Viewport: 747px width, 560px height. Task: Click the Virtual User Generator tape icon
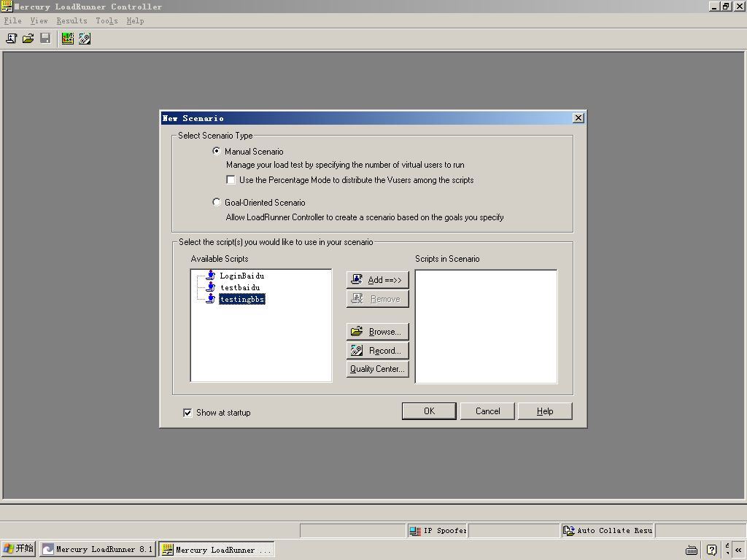click(85, 39)
